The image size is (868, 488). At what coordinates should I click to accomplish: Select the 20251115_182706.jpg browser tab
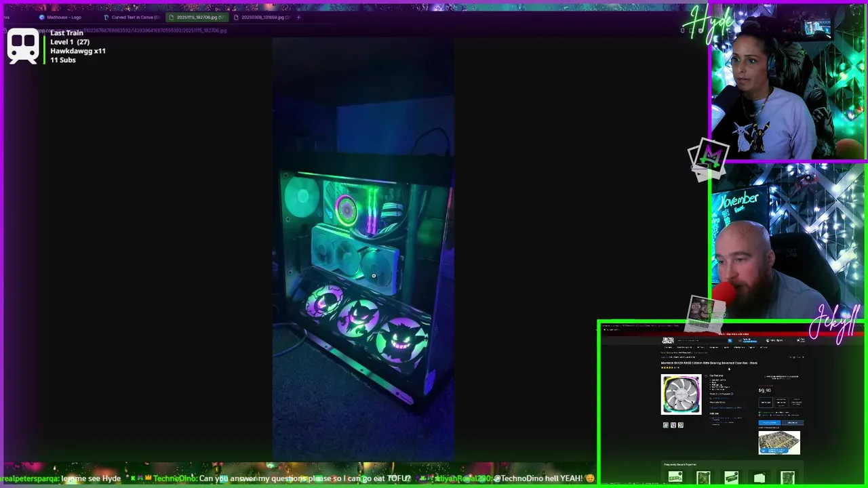click(197, 17)
